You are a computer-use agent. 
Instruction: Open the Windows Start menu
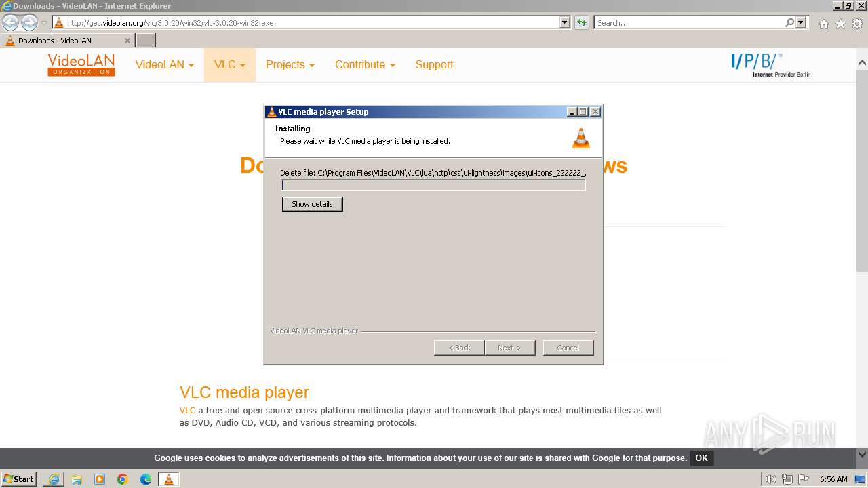click(18, 479)
